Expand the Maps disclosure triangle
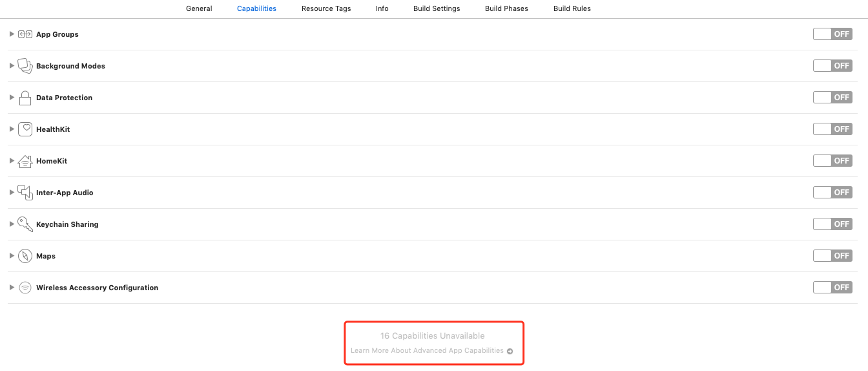The width and height of the screenshot is (868, 371). (12, 256)
